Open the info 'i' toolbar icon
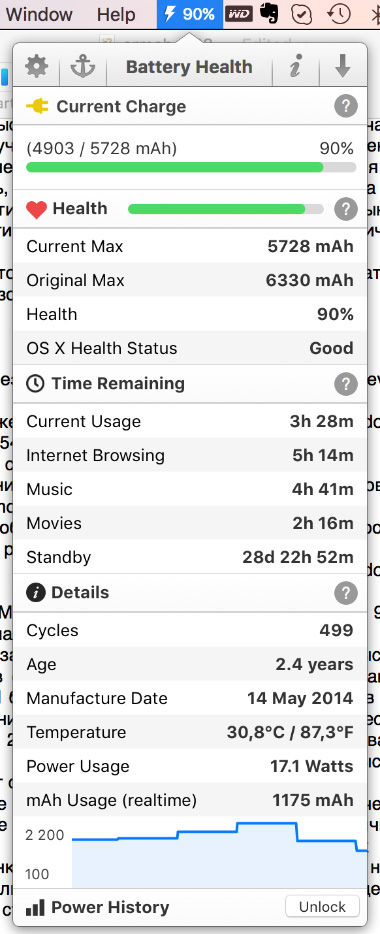Image resolution: width=380 pixels, height=934 pixels. [295, 67]
